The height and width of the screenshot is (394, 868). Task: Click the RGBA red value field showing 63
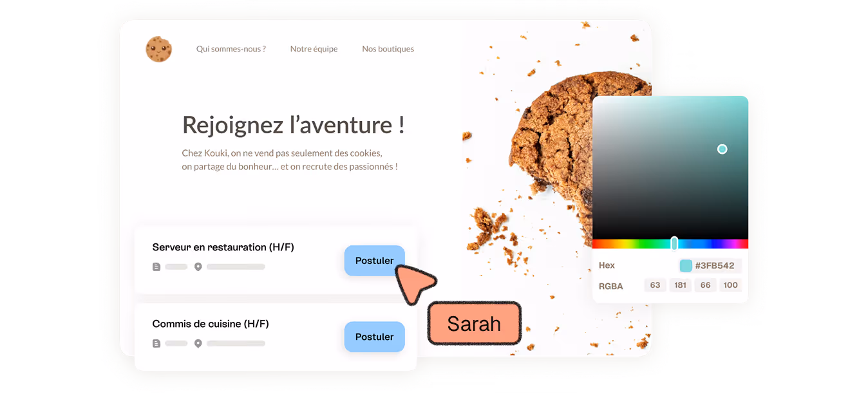(655, 285)
